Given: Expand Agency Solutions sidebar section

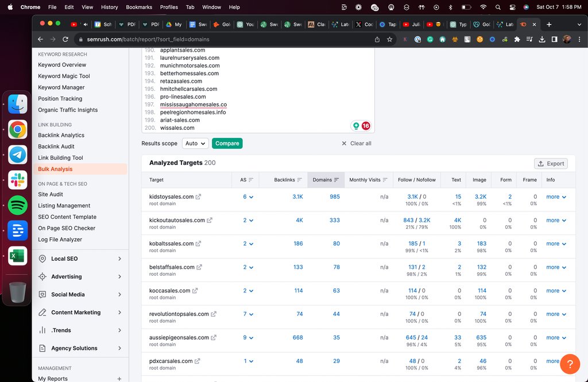Looking at the screenshot, I should click(80, 348).
